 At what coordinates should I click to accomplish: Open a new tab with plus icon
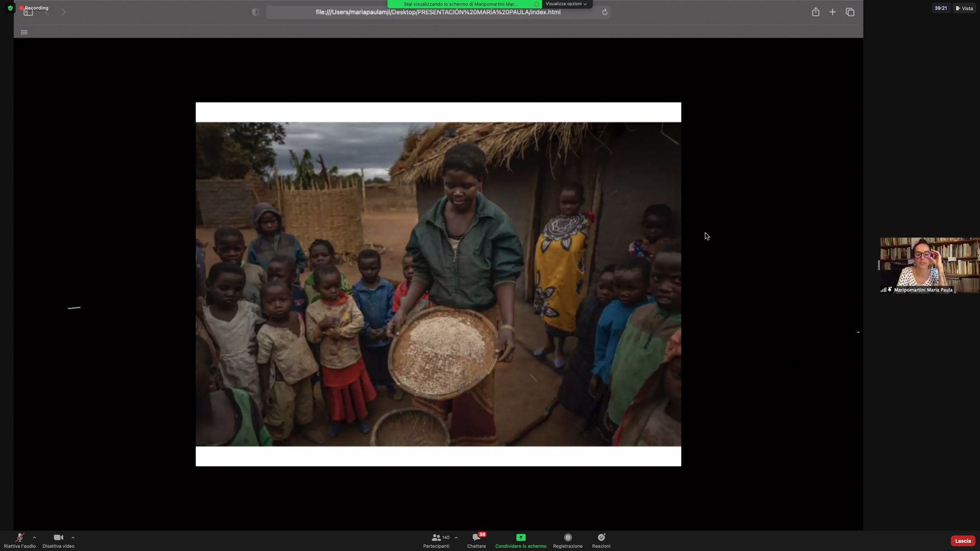[x=833, y=12]
